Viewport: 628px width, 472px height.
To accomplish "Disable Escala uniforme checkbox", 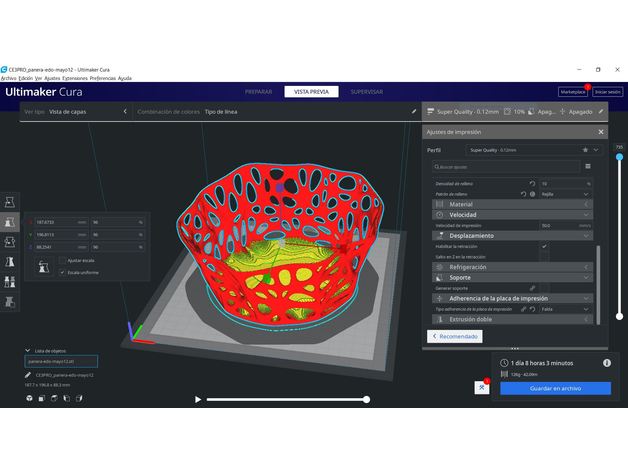I will (62, 272).
